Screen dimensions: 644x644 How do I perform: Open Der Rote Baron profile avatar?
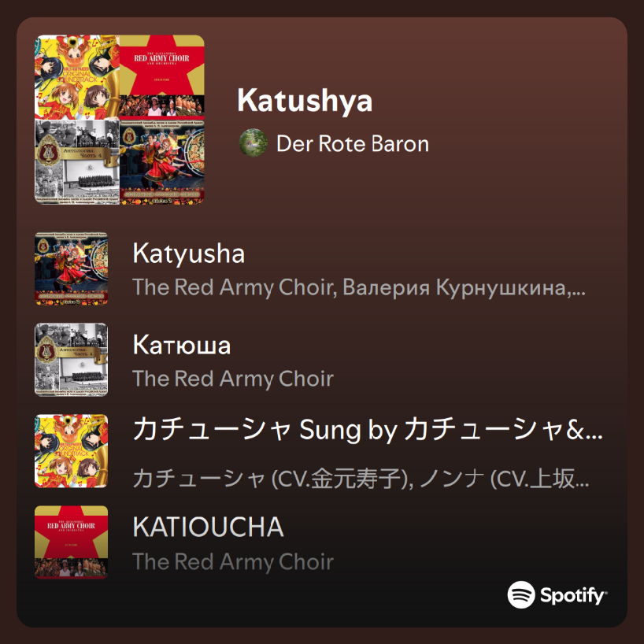(253, 143)
